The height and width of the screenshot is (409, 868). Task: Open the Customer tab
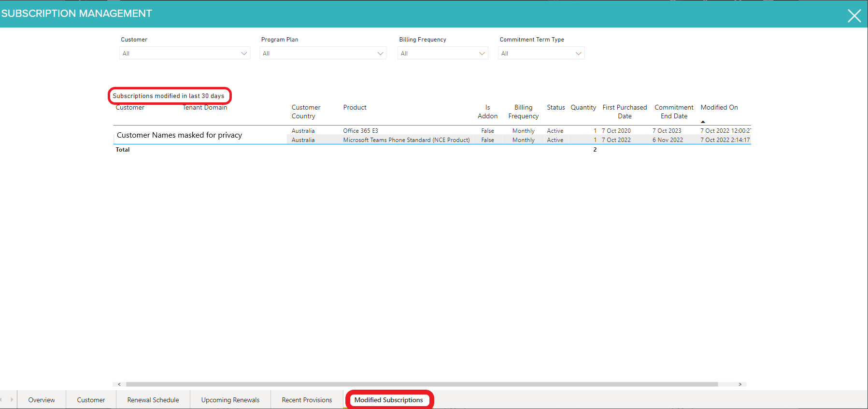91,400
